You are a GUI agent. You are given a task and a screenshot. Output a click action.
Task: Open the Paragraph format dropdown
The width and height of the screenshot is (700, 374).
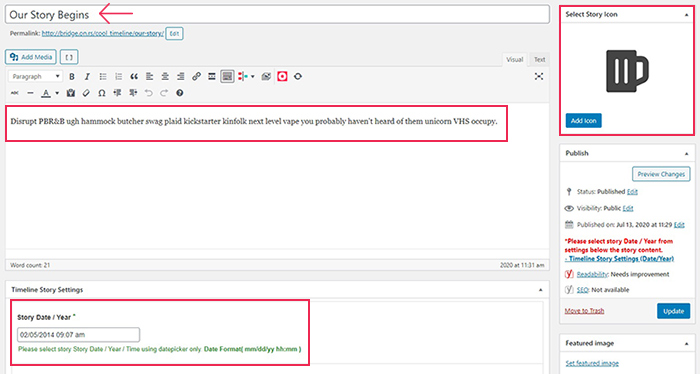[x=35, y=77]
